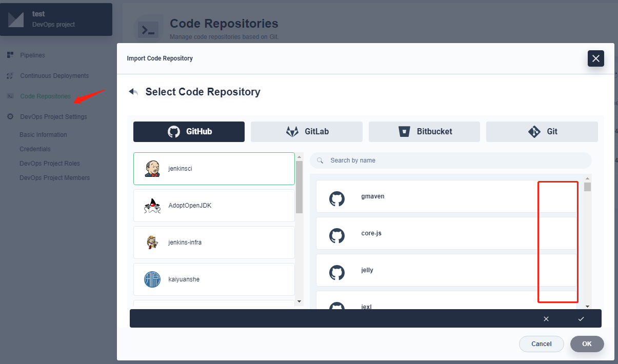The image size is (618, 364).
Task: Open Pipelines in the sidebar
Action: point(33,55)
